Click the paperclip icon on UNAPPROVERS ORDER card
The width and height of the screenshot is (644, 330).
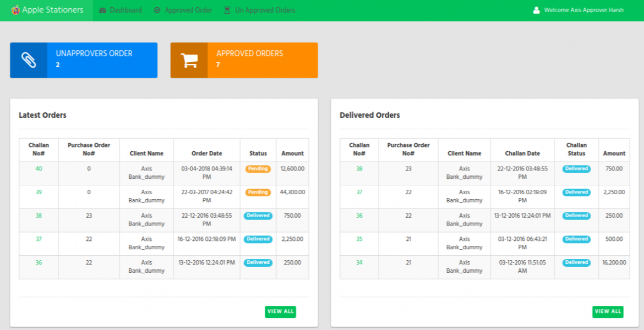coord(29,60)
